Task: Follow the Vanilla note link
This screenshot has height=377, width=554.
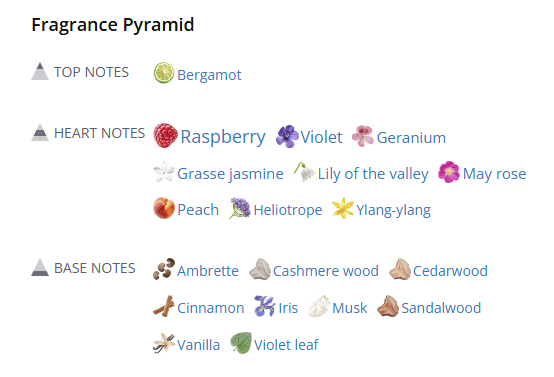Action: point(199,345)
